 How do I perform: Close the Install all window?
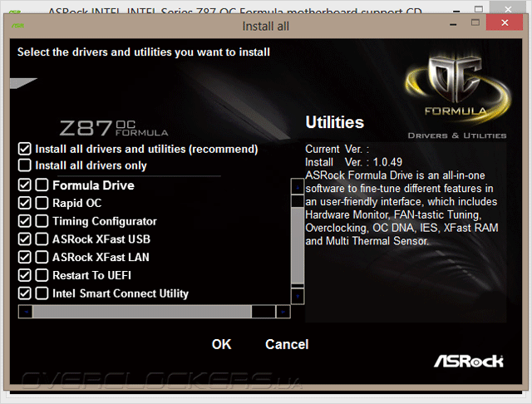pos(505,22)
